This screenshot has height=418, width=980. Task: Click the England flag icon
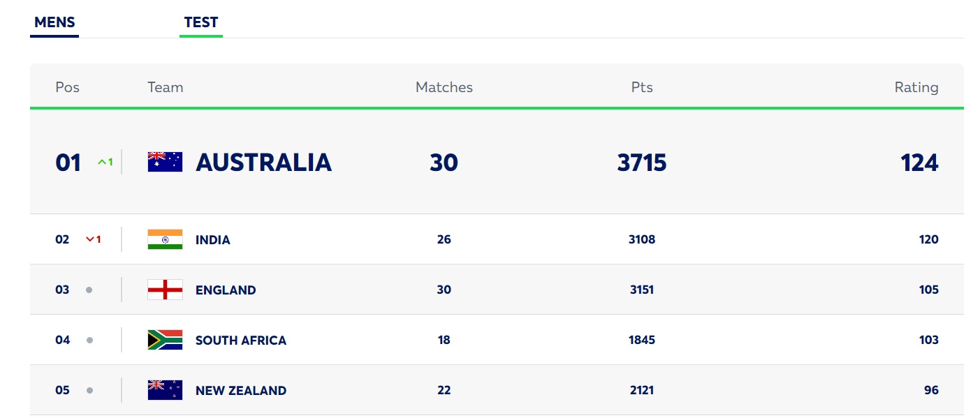tap(165, 290)
